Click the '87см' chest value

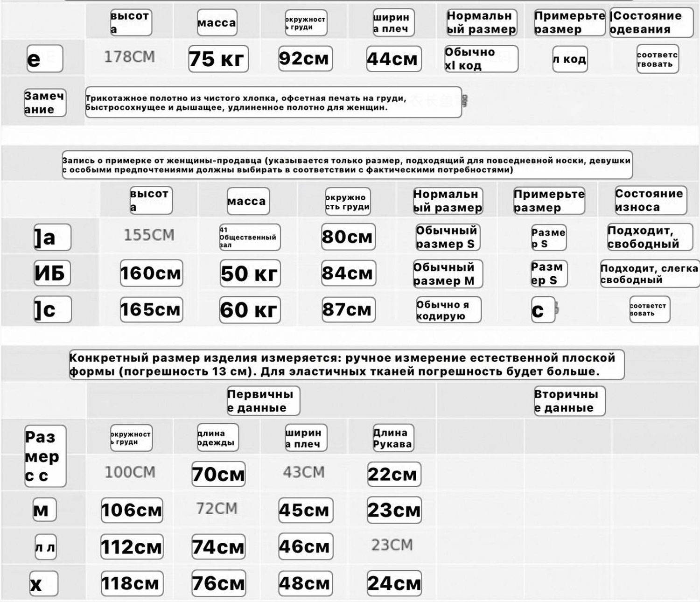(x=348, y=309)
